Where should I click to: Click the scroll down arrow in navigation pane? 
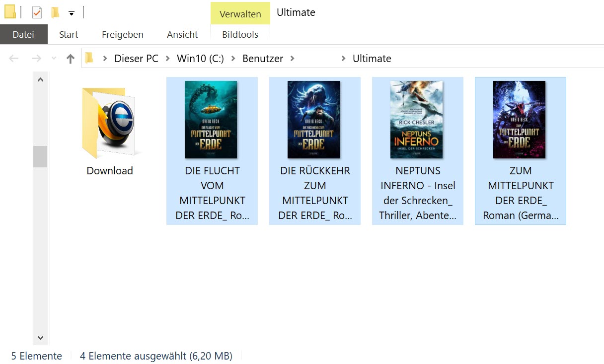pyautogui.click(x=41, y=338)
